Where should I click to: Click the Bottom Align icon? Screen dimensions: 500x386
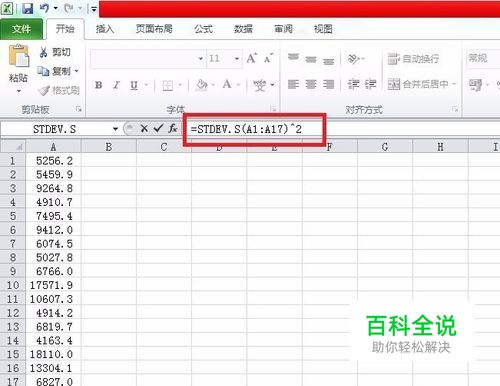tap(328, 61)
